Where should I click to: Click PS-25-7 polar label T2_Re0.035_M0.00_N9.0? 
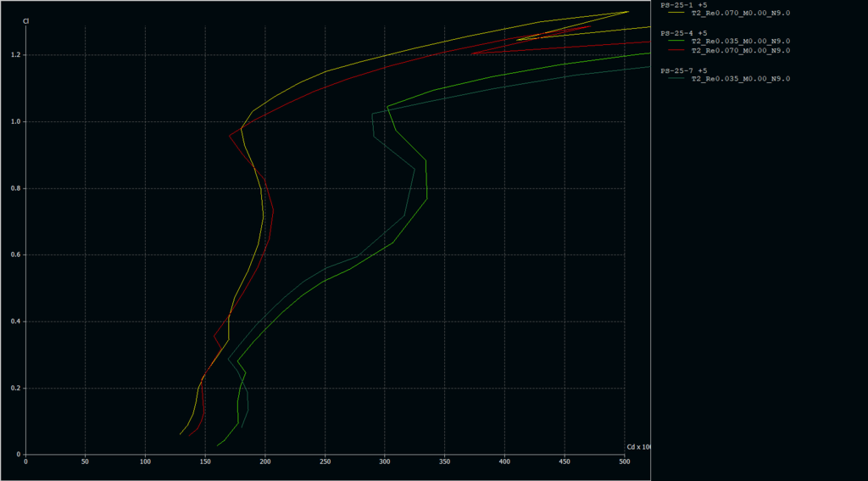pyautogui.click(x=740, y=79)
